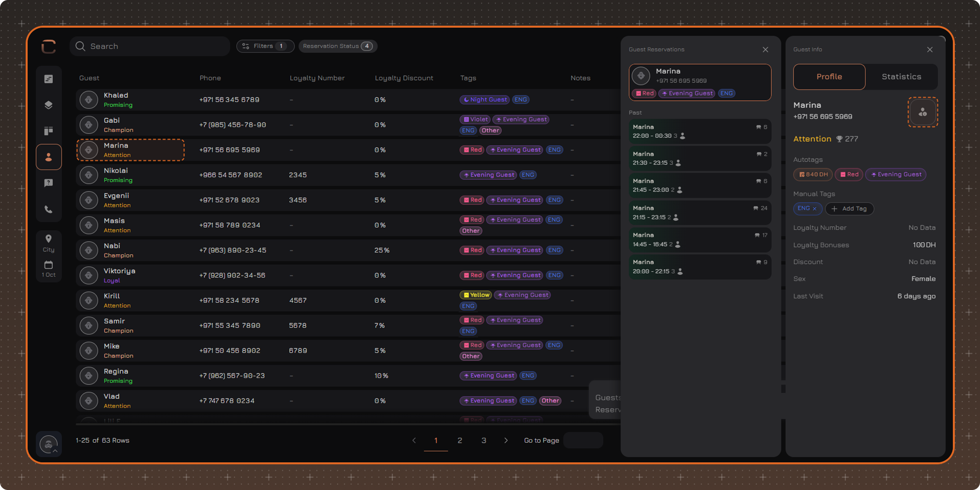The height and width of the screenshot is (490, 980).
Task: Click the Search field
Action: (x=150, y=46)
